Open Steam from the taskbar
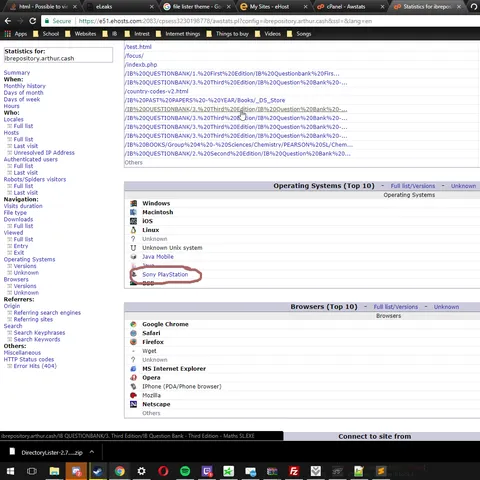 pyautogui.click(x=98, y=471)
